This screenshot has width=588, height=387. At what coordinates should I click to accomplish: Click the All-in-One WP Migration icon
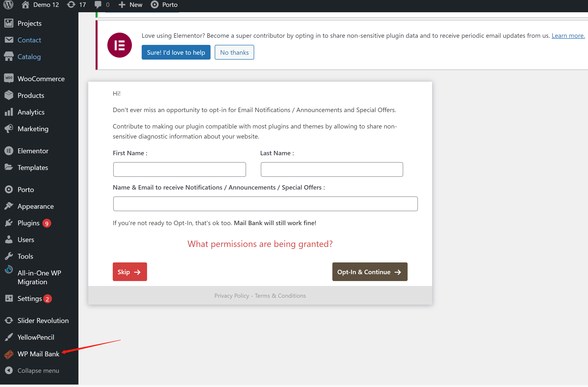(x=9, y=269)
